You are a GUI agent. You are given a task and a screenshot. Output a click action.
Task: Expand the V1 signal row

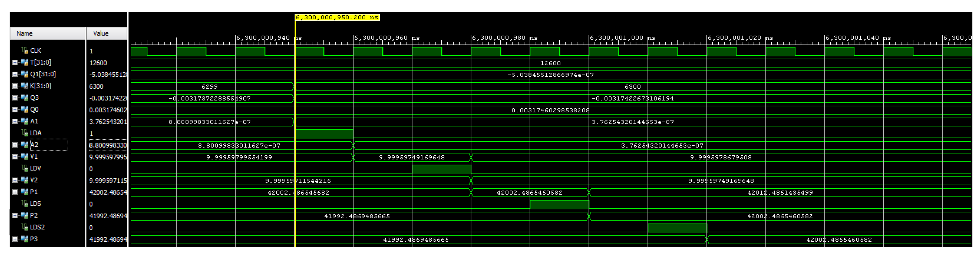(x=15, y=157)
